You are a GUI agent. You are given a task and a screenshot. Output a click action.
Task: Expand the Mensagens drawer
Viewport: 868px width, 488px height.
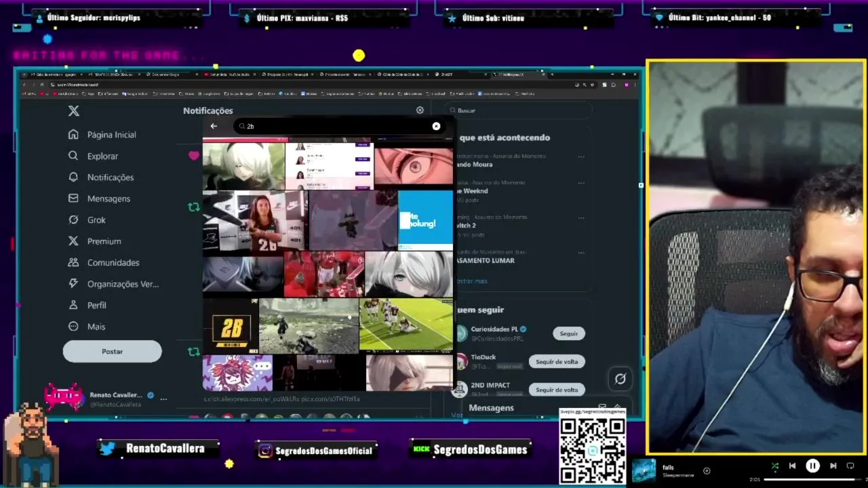pos(617,407)
